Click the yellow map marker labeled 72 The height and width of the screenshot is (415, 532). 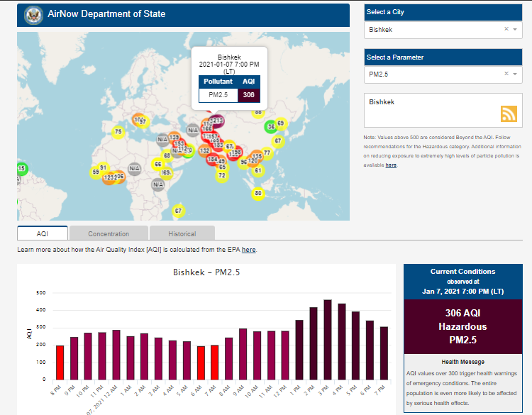[222, 175]
